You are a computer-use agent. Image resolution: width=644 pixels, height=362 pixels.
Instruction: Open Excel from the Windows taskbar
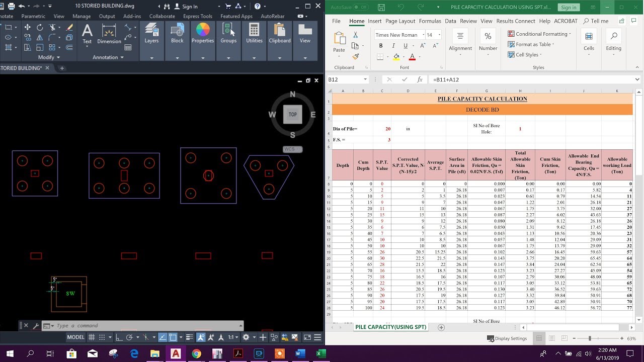tap(320, 354)
